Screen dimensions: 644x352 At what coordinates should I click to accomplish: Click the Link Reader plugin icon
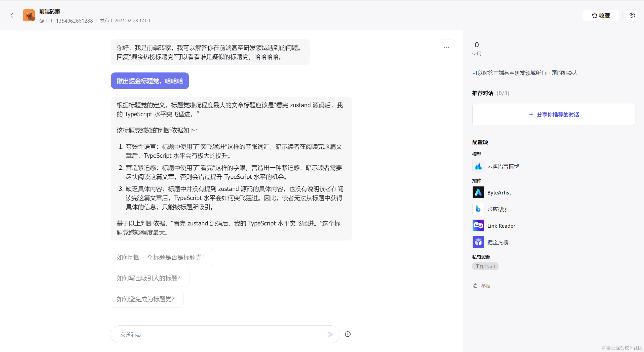pyautogui.click(x=478, y=226)
